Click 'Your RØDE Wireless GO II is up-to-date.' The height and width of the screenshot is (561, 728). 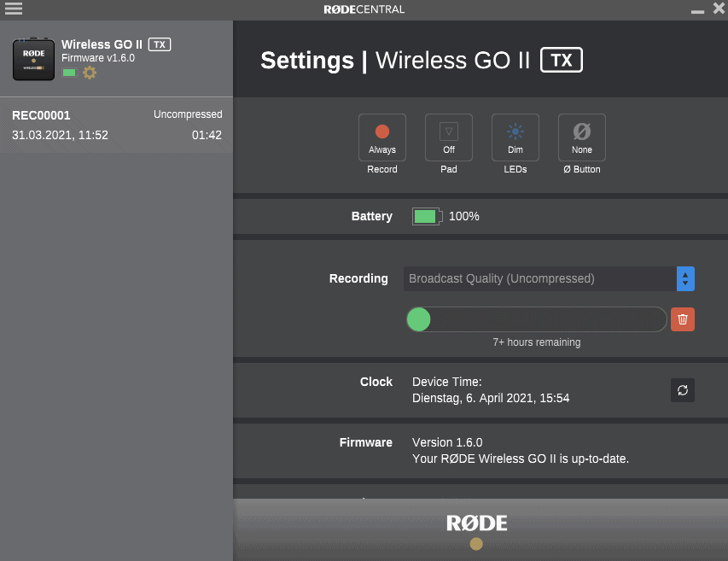tap(521, 459)
